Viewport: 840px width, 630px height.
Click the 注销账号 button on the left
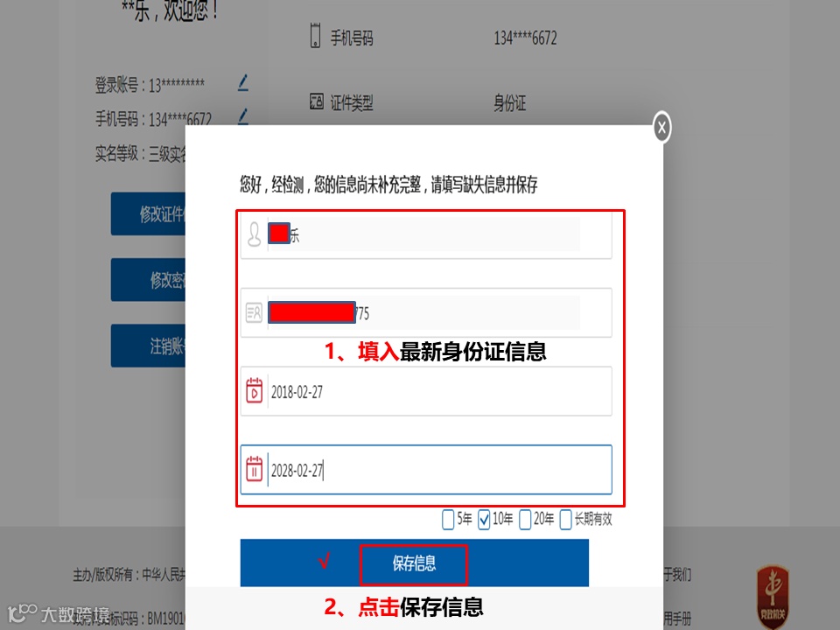(149, 346)
